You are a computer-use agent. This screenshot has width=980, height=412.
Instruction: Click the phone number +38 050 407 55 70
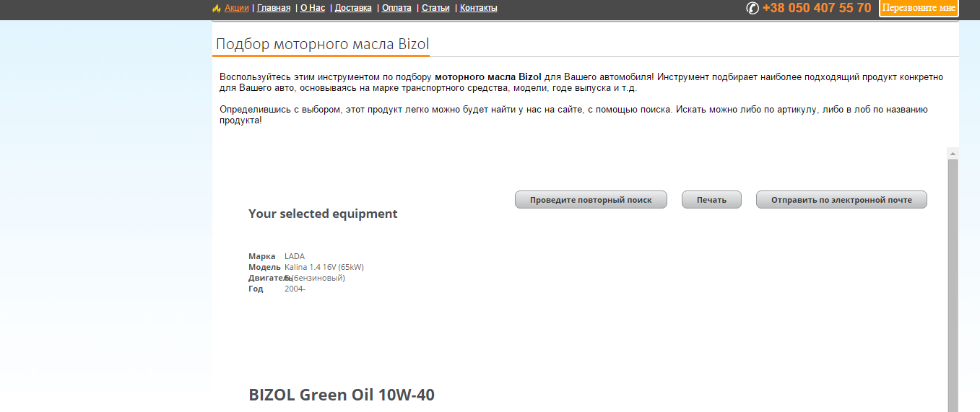[x=816, y=8]
